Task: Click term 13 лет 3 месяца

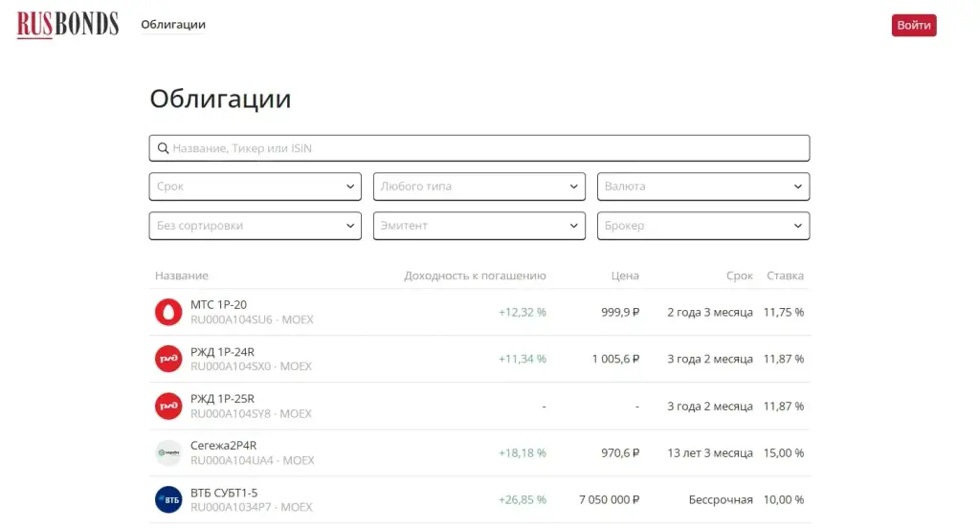Action: point(710,453)
